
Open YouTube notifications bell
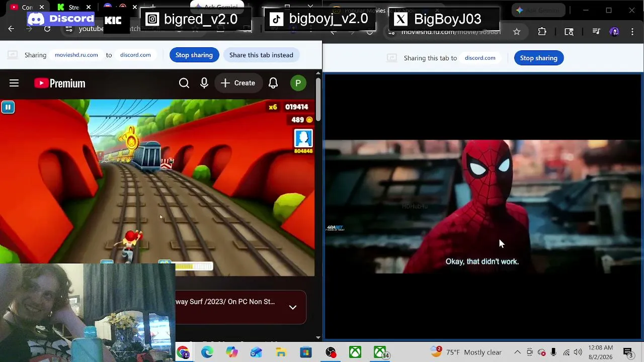pyautogui.click(x=273, y=83)
